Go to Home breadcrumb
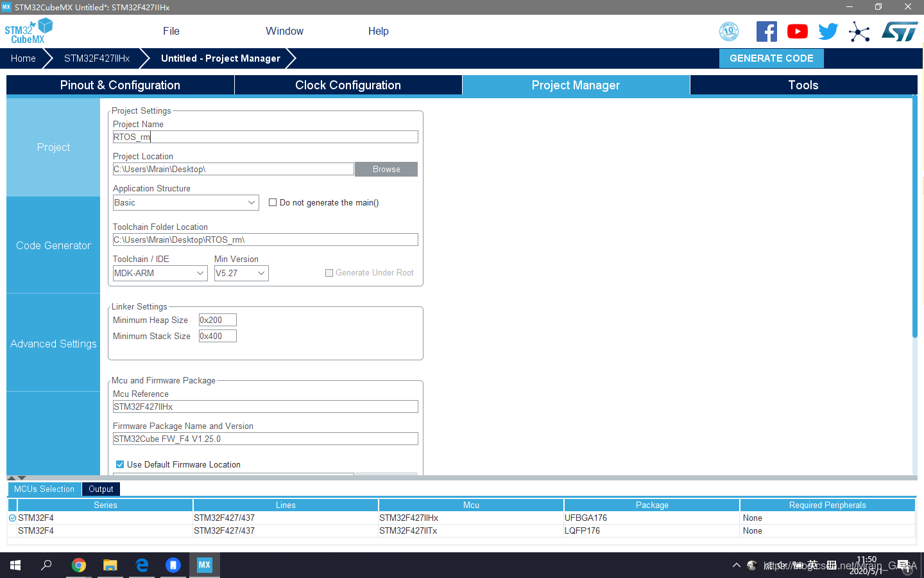The image size is (924, 578). (23, 58)
